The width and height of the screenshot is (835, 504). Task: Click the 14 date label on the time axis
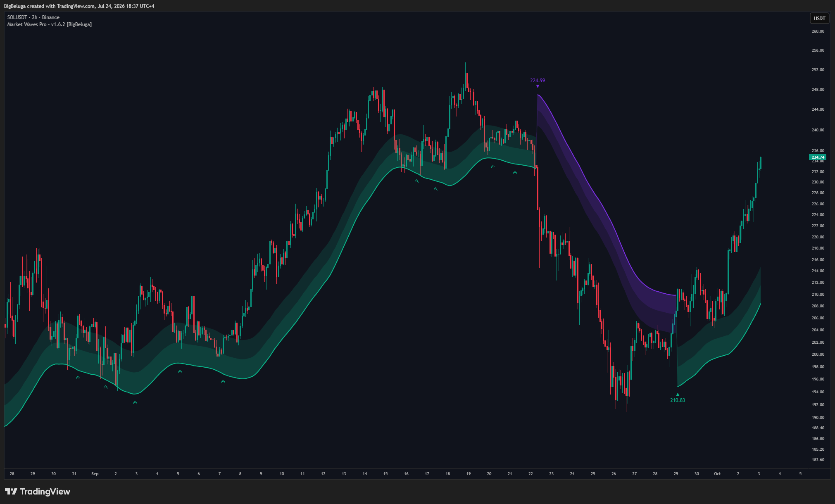click(365, 474)
